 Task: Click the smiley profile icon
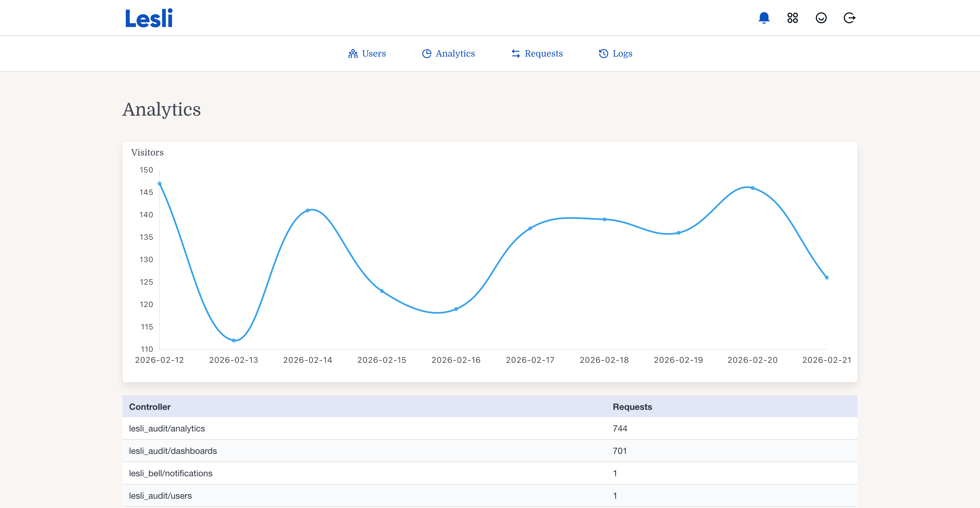(x=821, y=18)
